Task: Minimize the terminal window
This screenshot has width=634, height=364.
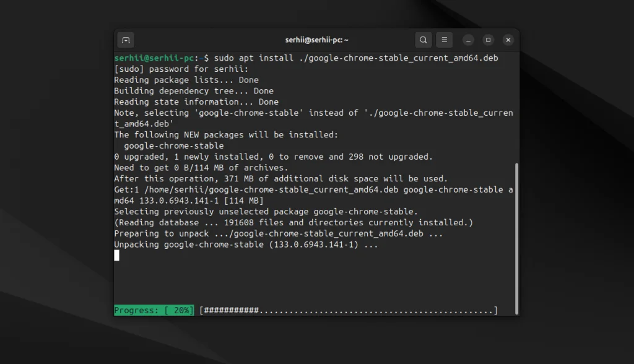Action: pos(469,40)
